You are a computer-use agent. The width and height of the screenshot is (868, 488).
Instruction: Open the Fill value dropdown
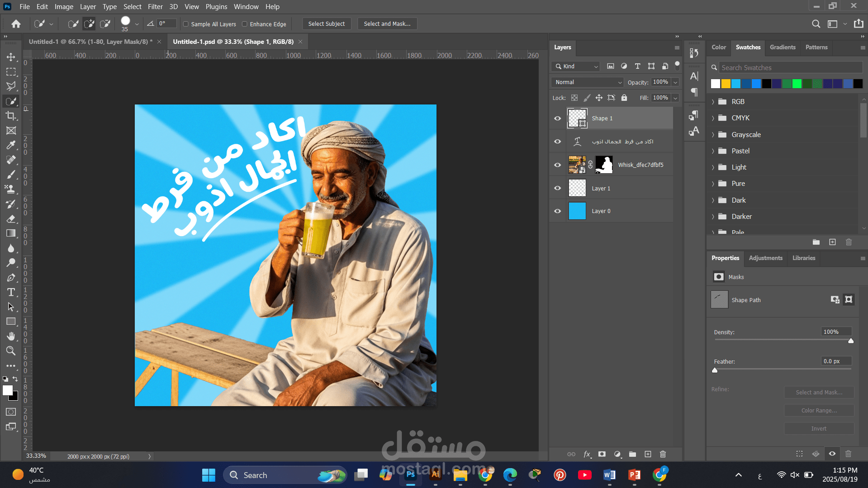click(675, 98)
